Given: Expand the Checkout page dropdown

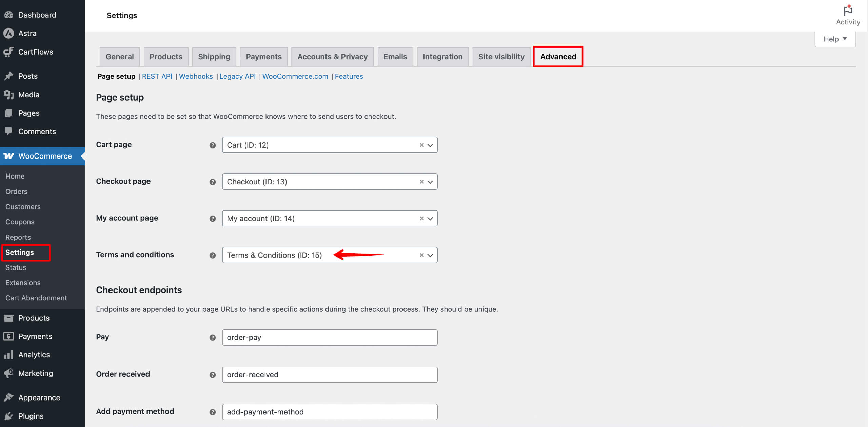Looking at the screenshot, I should coord(430,182).
